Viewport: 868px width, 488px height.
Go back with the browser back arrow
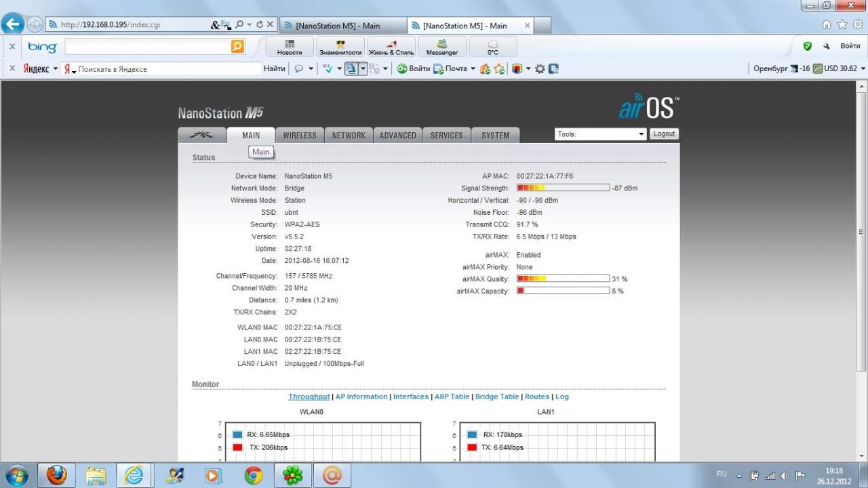[13, 24]
